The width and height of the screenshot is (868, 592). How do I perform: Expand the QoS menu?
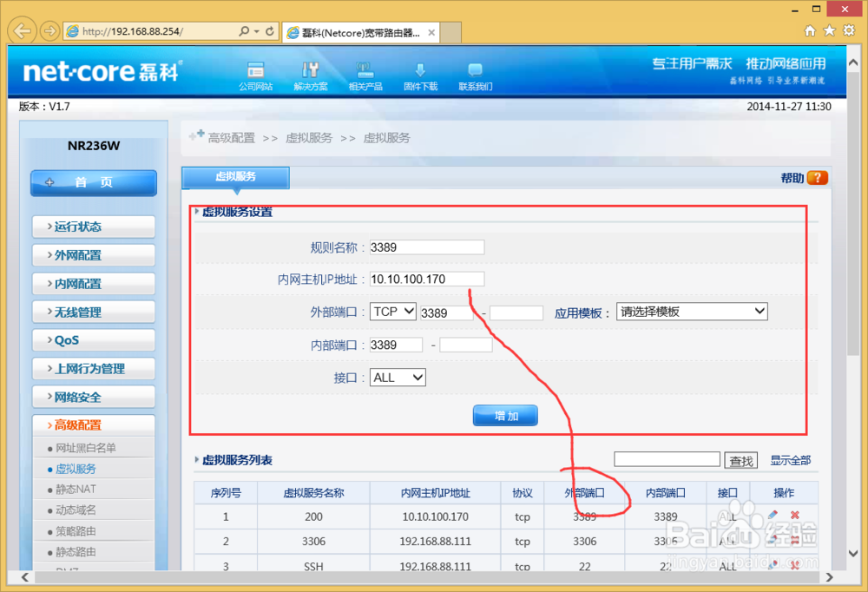point(94,340)
